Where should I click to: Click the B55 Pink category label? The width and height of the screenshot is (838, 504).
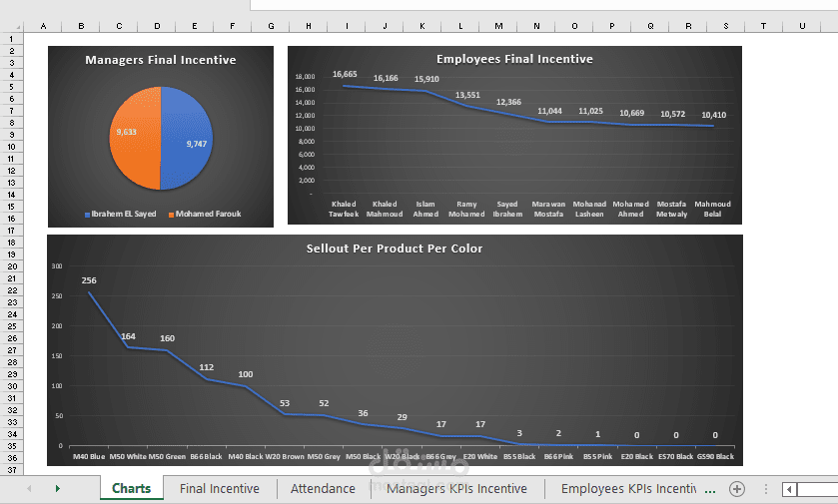pos(597,456)
